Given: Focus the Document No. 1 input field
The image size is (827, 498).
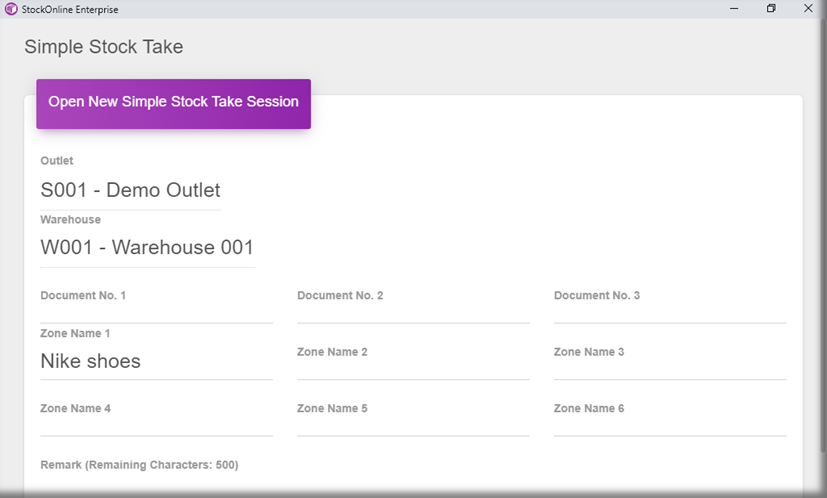Looking at the screenshot, I should 156,312.
